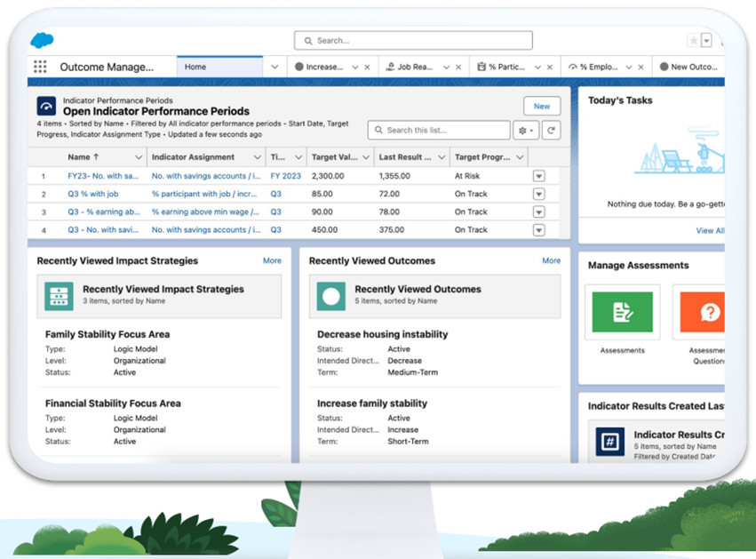Open Target Value column dropdown menu

tap(366, 157)
